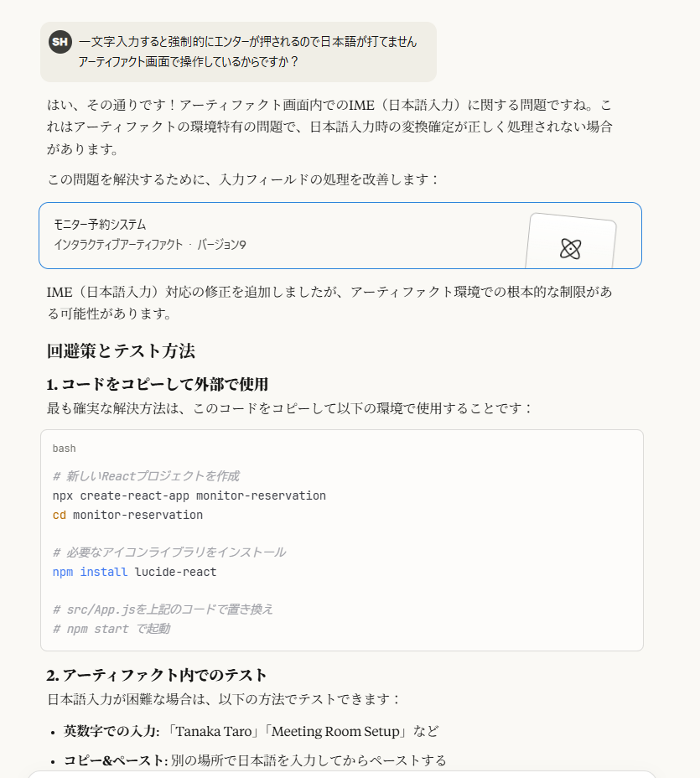The image size is (700, 778).
Task: Click the atom icon on artifact card
Action: (x=571, y=249)
